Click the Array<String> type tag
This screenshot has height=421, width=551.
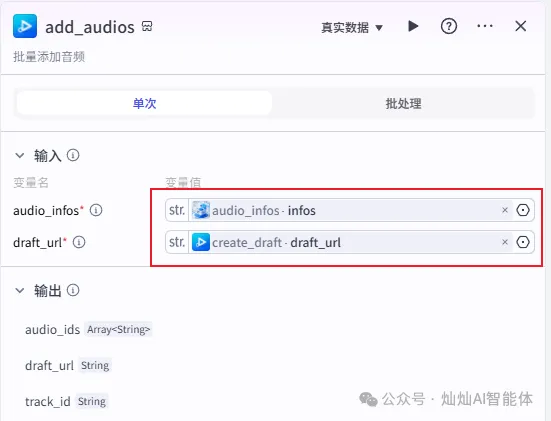pos(118,330)
